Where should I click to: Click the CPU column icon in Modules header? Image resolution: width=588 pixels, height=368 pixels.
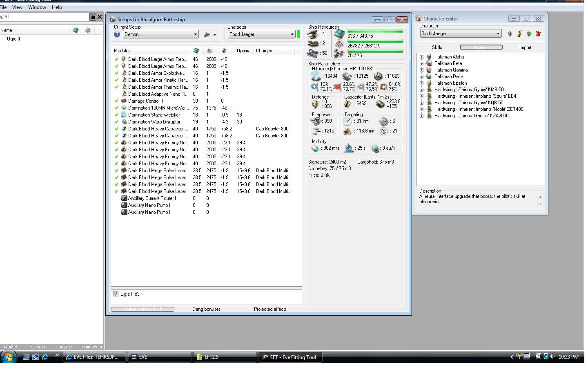click(x=196, y=51)
